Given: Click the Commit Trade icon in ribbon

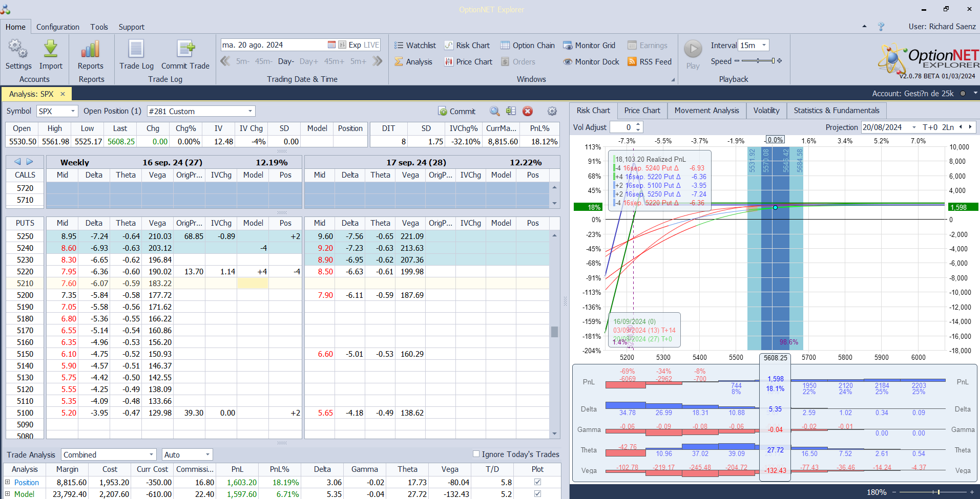Looking at the screenshot, I should coord(185,54).
